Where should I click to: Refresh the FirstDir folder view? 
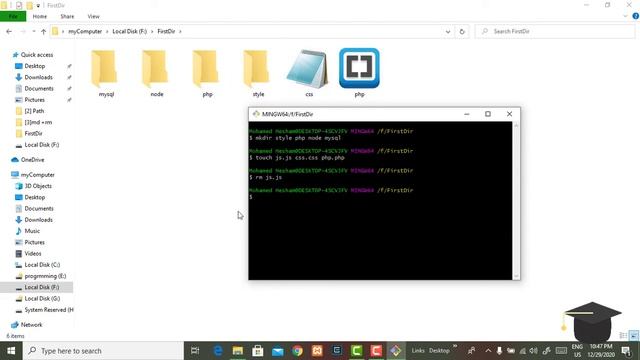point(462,31)
